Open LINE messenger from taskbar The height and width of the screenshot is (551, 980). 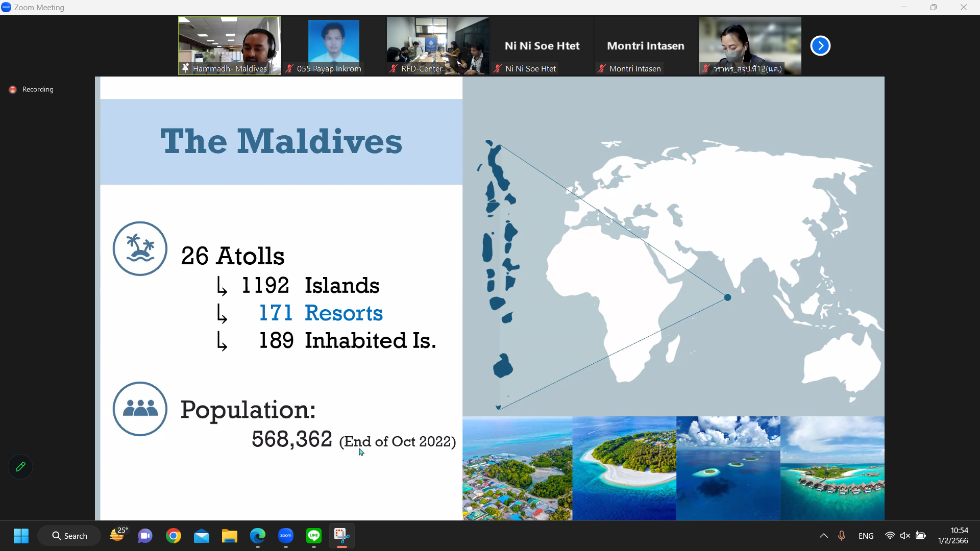point(314,536)
